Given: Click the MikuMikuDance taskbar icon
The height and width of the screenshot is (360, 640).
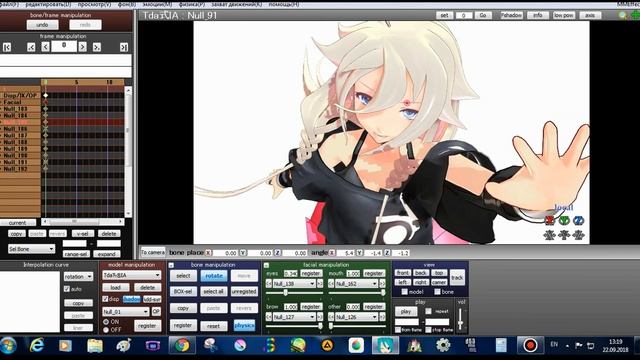Looking at the screenshot, I should coord(385,345).
